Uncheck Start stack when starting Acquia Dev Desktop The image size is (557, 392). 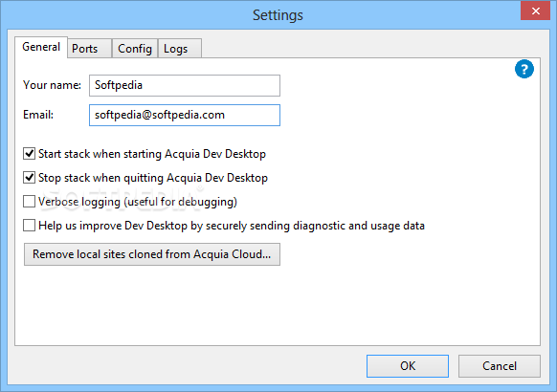pyautogui.click(x=29, y=154)
